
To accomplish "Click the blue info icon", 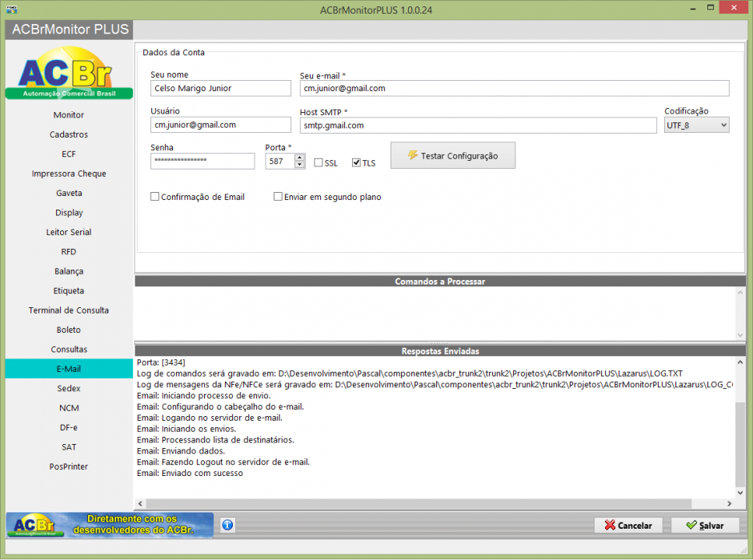I will tap(227, 525).
